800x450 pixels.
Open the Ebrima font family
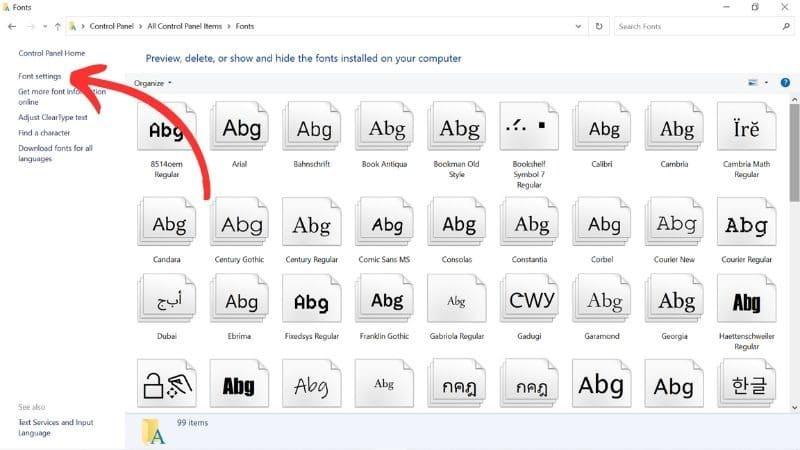pyautogui.click(x=239, y=299)
